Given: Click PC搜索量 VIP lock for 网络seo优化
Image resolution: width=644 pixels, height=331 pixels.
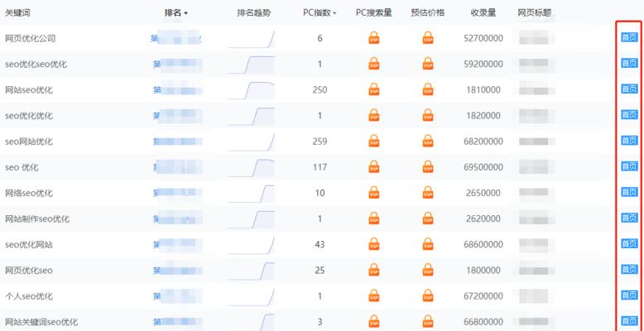Looking at the screenshot, I should pos(374,193).
